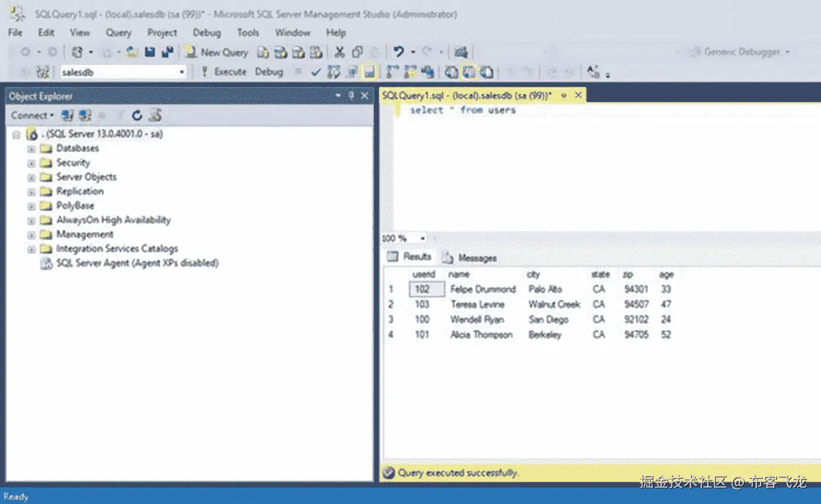Expand the Databases folder node

tap(32, 149)
